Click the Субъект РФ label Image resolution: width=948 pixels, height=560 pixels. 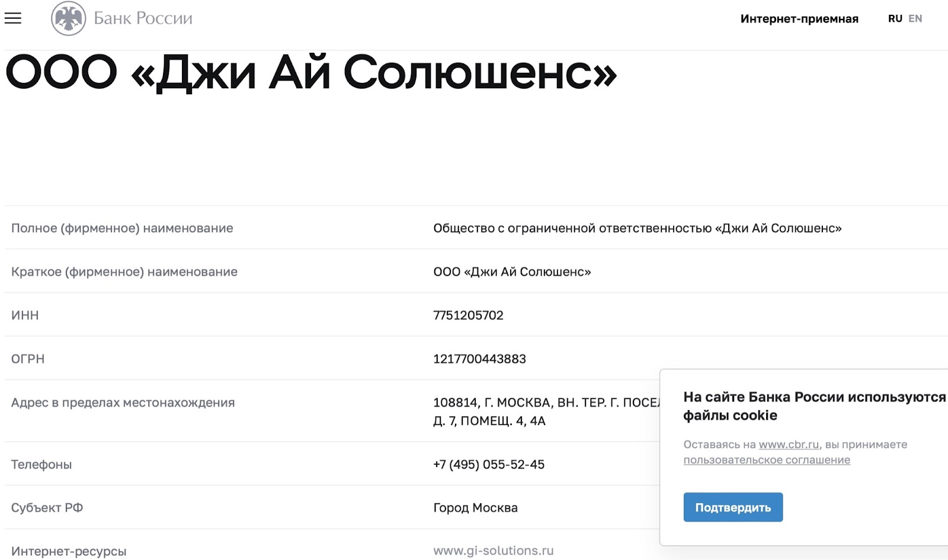[x=47, y=508]
